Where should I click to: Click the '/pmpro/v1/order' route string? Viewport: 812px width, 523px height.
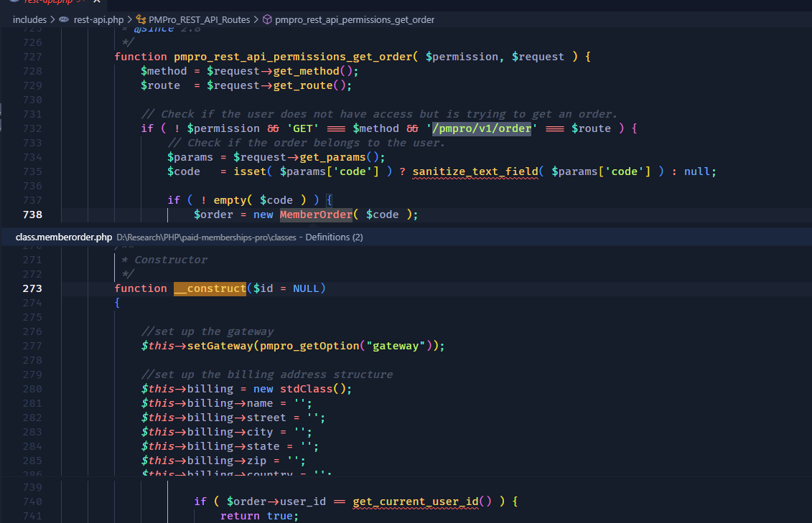coord(482,129)
